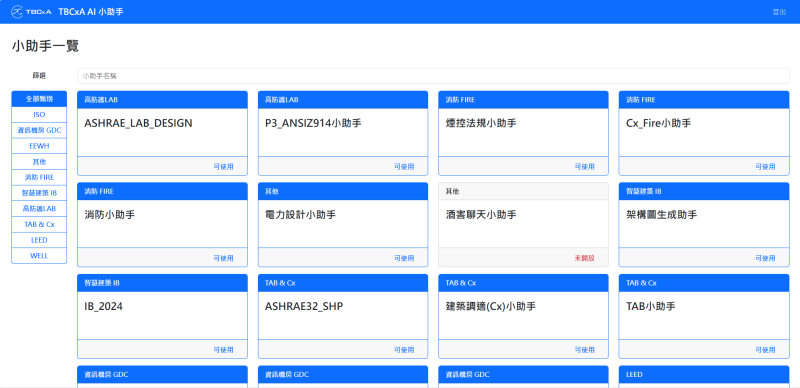This screenshot has height=388, width=800.
Task: Click 可使用 status on P3_ANSIZ914小助手 card
Action: pyautogui.click(x=404, y=166)
